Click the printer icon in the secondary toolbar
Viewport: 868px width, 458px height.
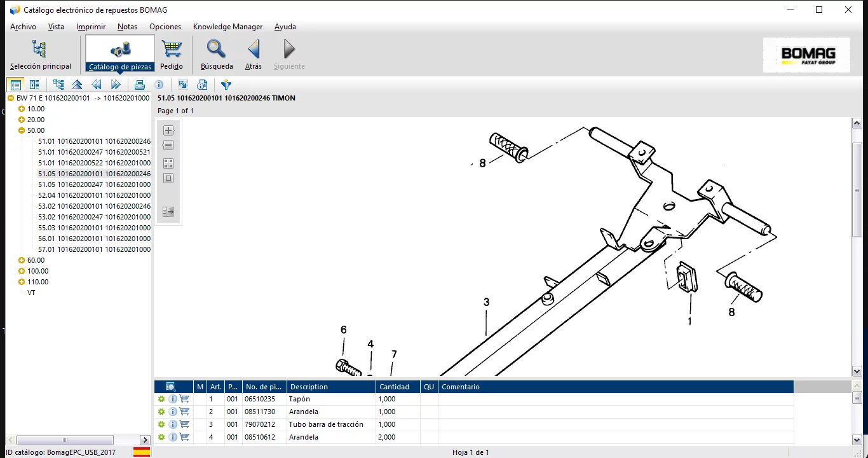140,85
